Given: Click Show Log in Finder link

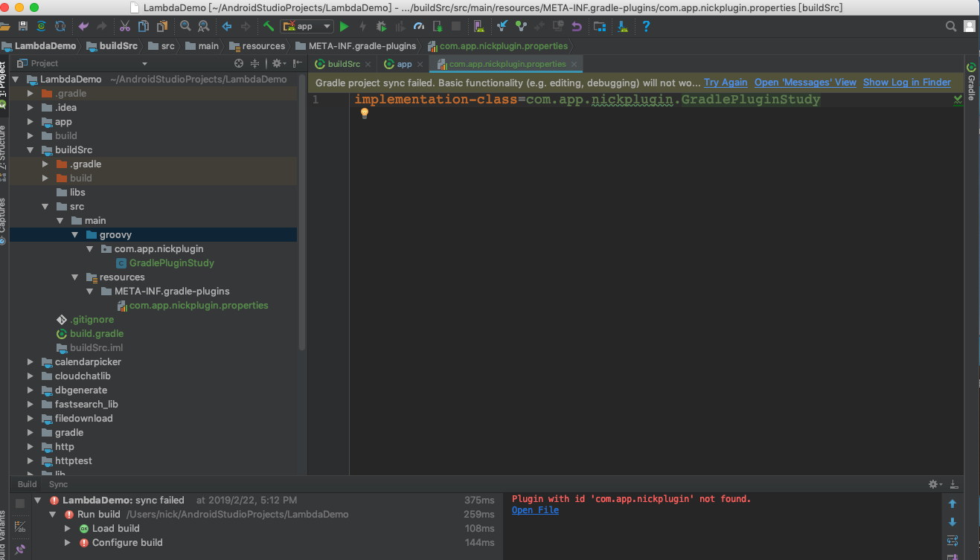Looking at the screenshot, I should point(907,83).
